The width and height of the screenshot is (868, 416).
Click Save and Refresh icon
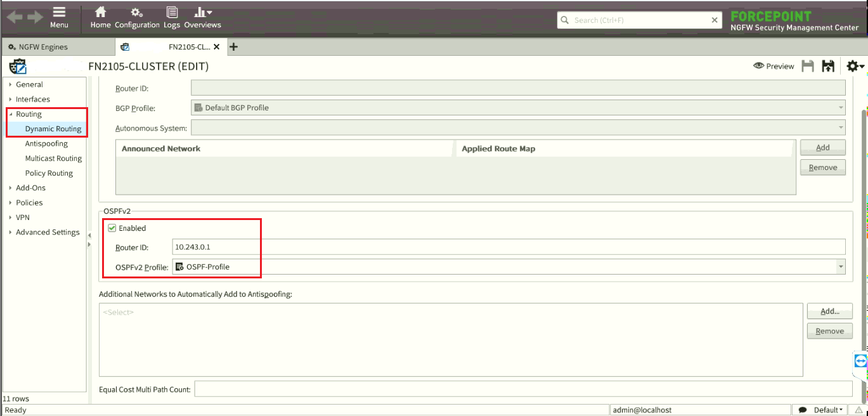tap(827, 66)
